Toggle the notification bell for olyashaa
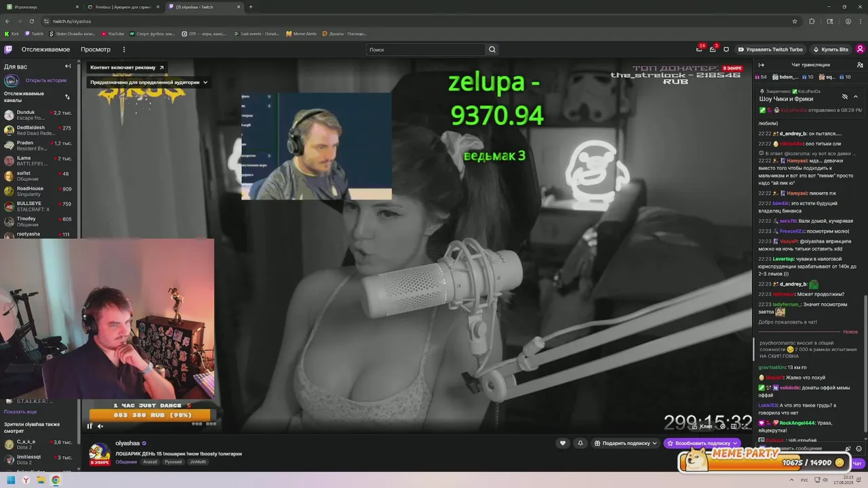 point(580,443)
